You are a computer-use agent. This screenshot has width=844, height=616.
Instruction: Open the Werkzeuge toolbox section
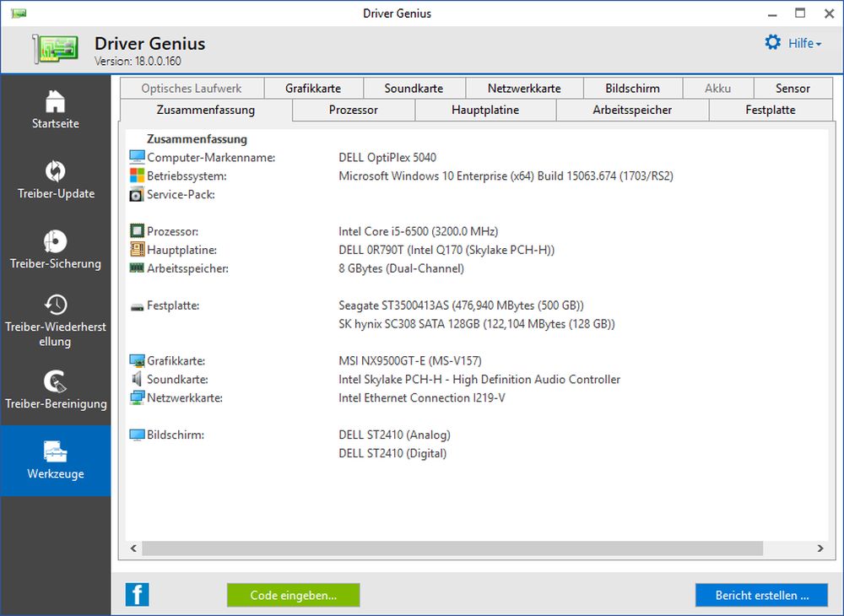pos(55,451)
